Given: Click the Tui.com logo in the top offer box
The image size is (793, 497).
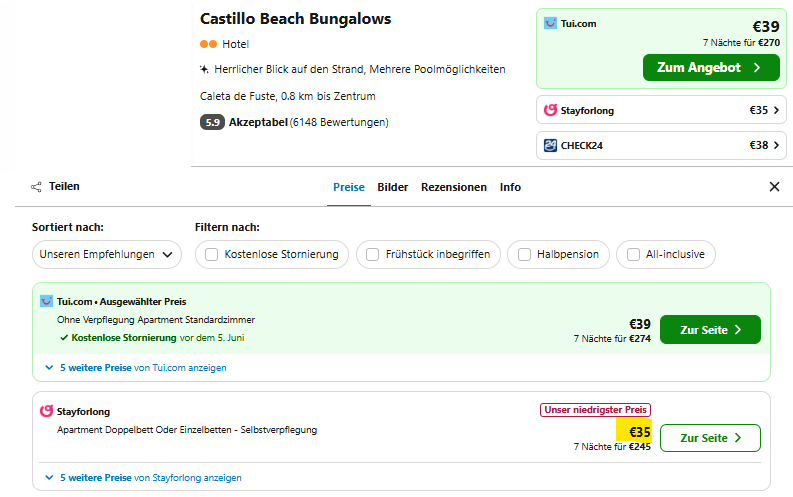Looking at the screenshot, I should pos(550,23).
